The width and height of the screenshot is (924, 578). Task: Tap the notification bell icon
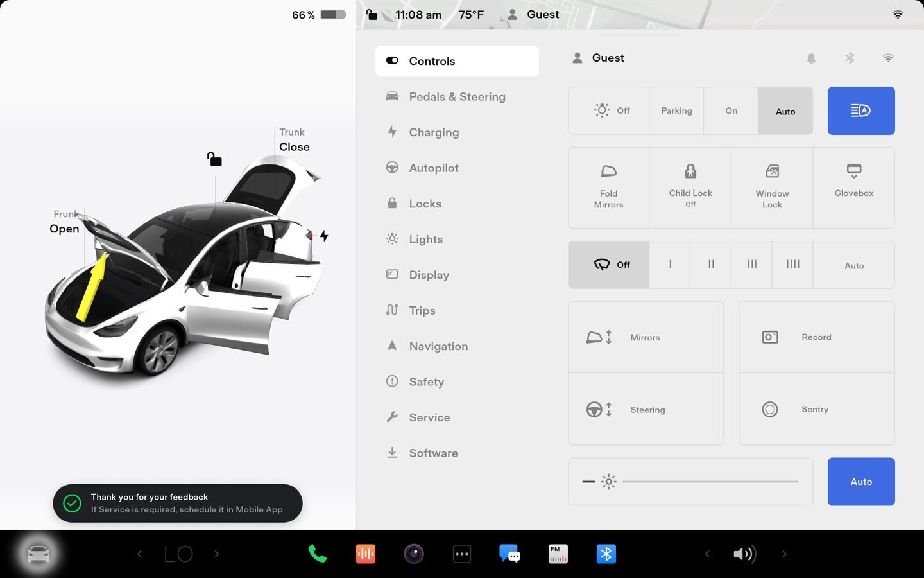point(811,58)
